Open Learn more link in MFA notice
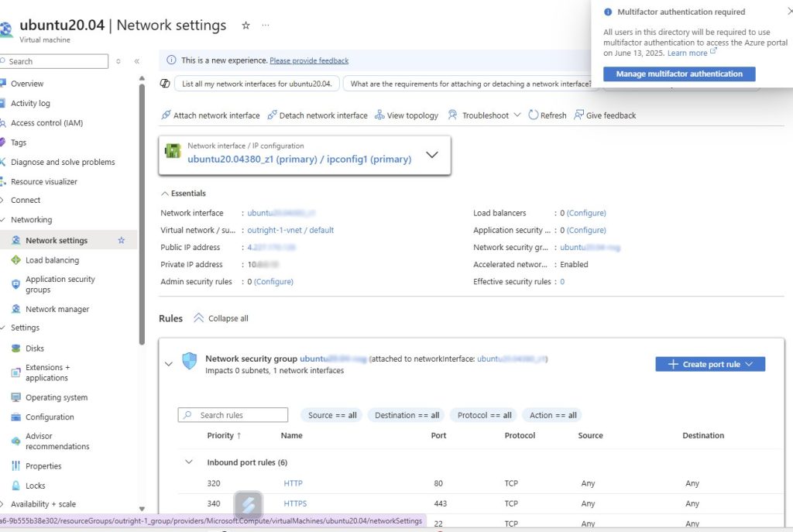 (692, 53)
